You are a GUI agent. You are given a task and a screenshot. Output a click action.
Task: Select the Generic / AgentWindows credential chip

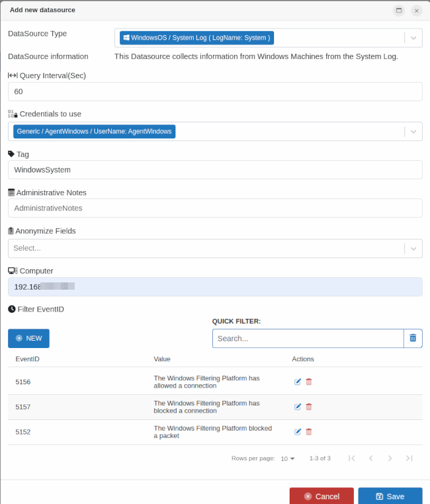(x=94, y=132)
